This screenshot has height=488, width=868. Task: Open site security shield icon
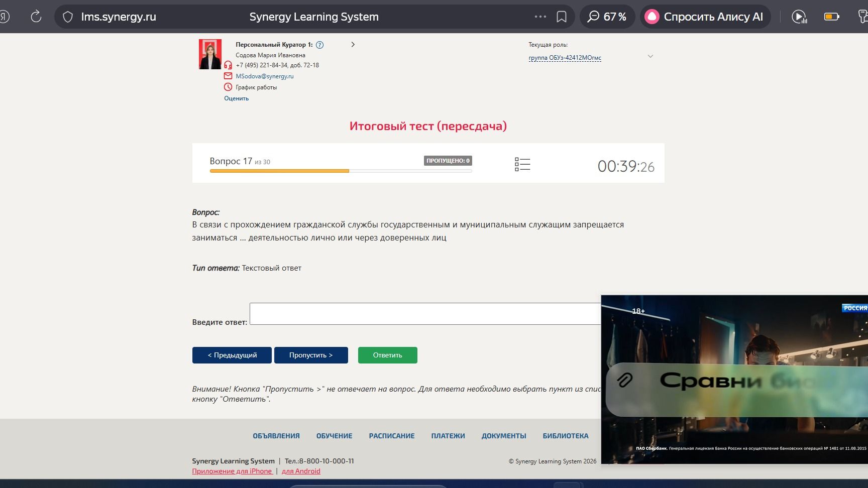68,17
